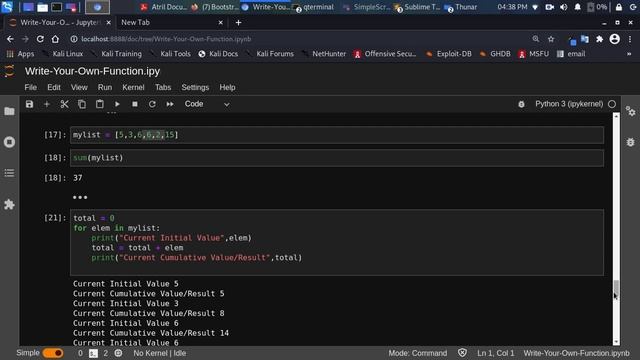Click into the mylist definition cell

click(x=337, y=135)
